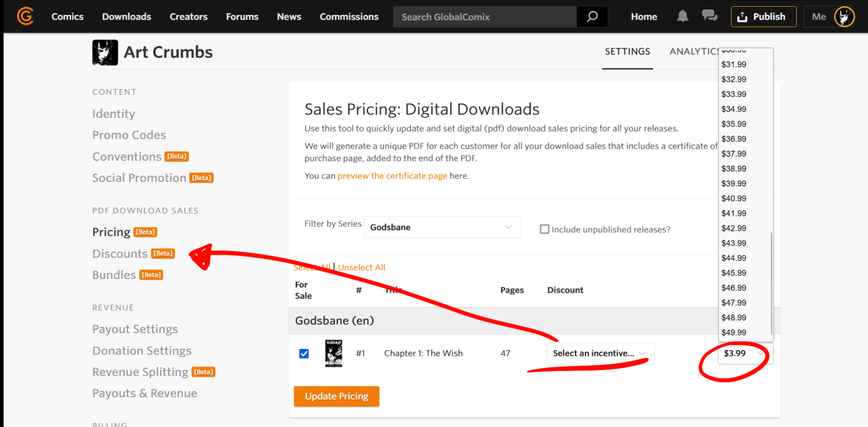Click the Art Crumbs page title
868x427 pixels.
(x=168, y=52)
